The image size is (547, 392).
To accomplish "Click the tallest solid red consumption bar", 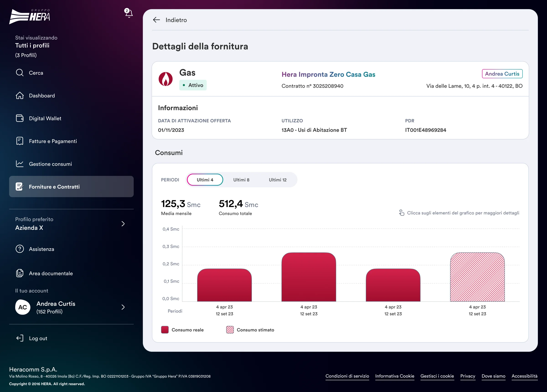I will [x=309, y=277].
